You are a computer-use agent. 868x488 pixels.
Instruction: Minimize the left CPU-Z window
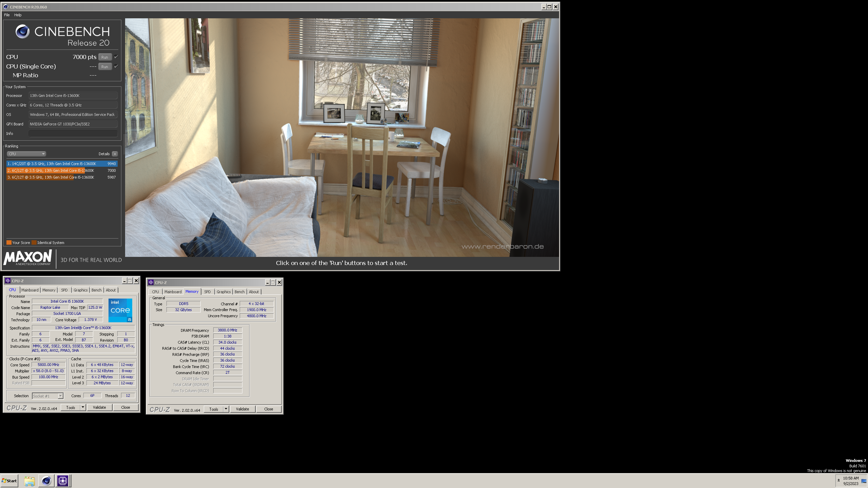tap(124, 281)
